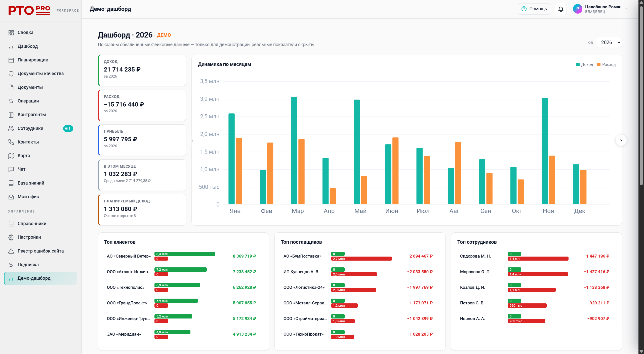Open Настройки menu item
Screen dimensions: 644x354
(41, 237)
